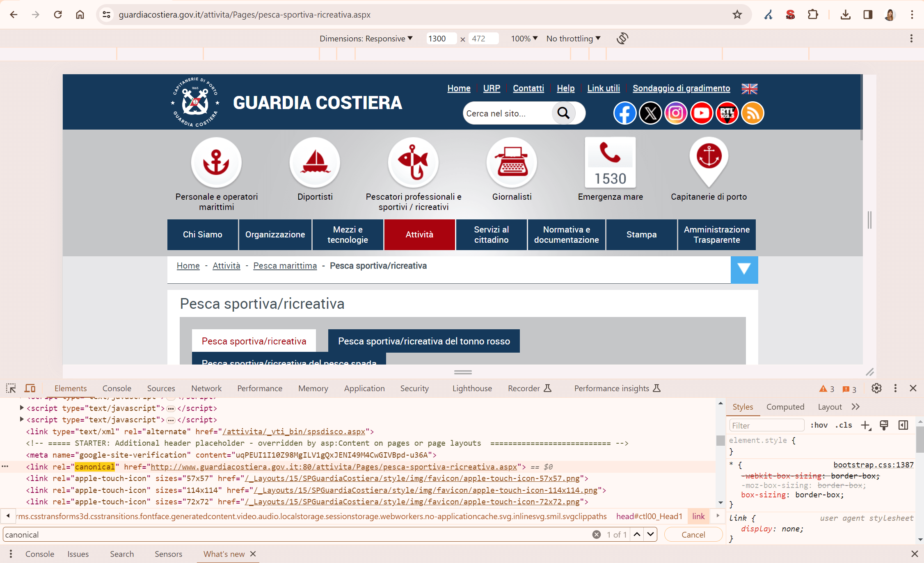Jump to previous search result arrow
The height and width of the screenshot is (563, 924).
[x=637, y=534]
